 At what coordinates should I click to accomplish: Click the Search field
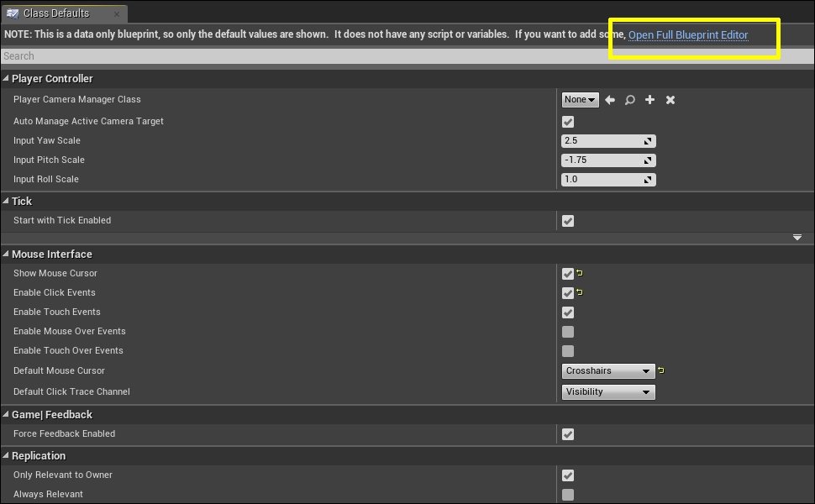tap(336, 56)
